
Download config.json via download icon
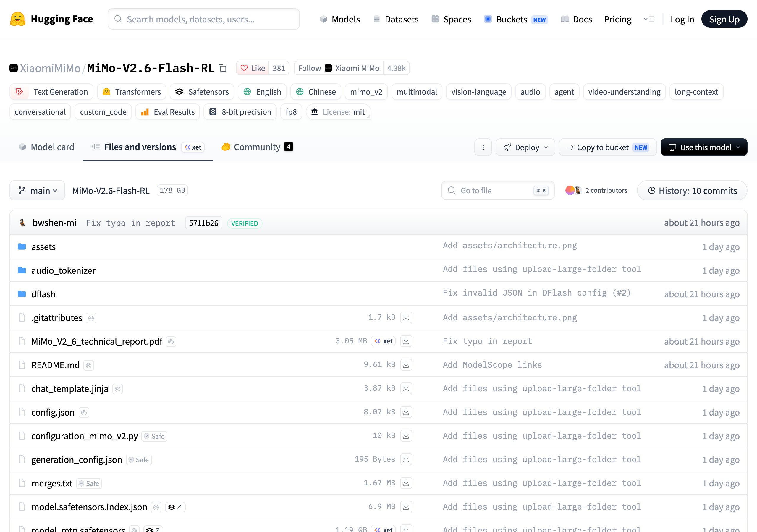[406, 412]
